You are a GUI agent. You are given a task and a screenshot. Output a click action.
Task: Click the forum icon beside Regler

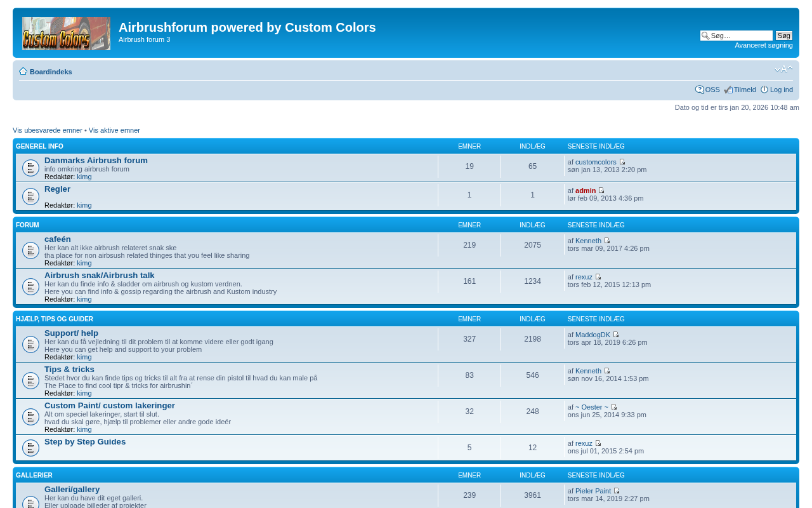pos(31,197)
